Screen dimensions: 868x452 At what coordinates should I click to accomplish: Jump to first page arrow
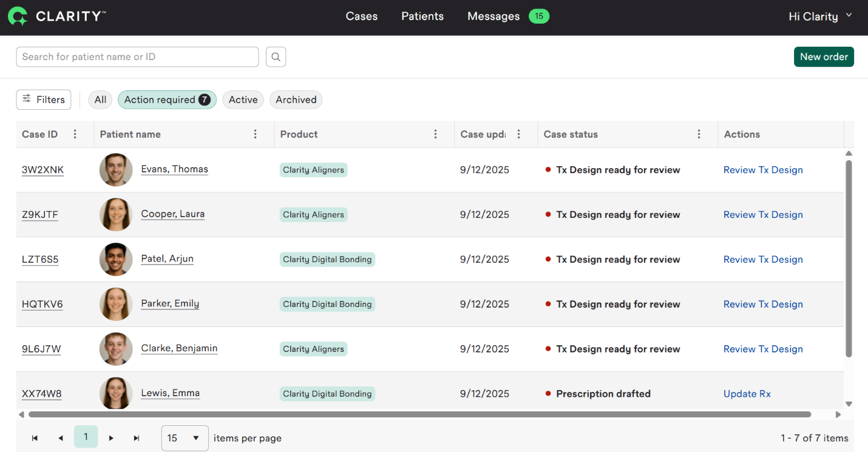pyautogui.click(x=35, y=438)
